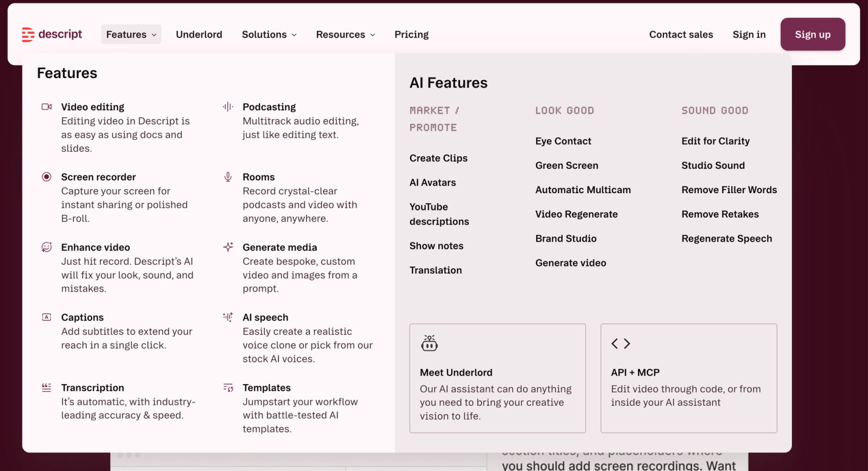This screenshot has width=868, height=471.
Task: Click the API code brackets icon
Action: [x=621, y=343]
